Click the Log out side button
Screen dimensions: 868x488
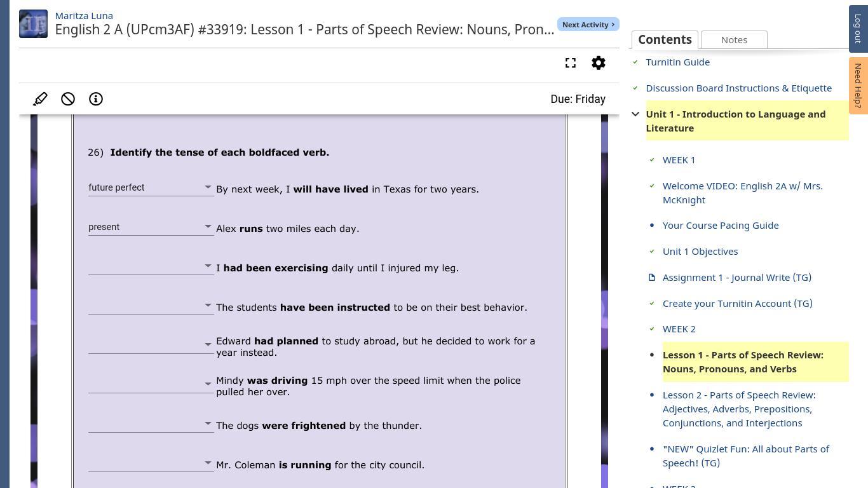click(858, 29)
